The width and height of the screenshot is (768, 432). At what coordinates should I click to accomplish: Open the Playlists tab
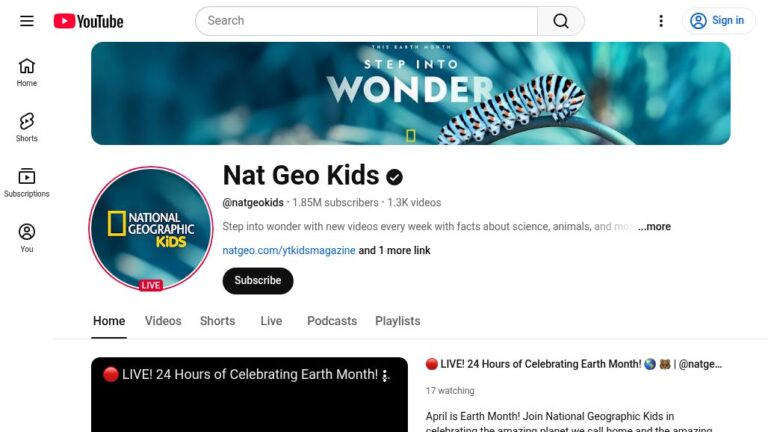tap(398, 321)
